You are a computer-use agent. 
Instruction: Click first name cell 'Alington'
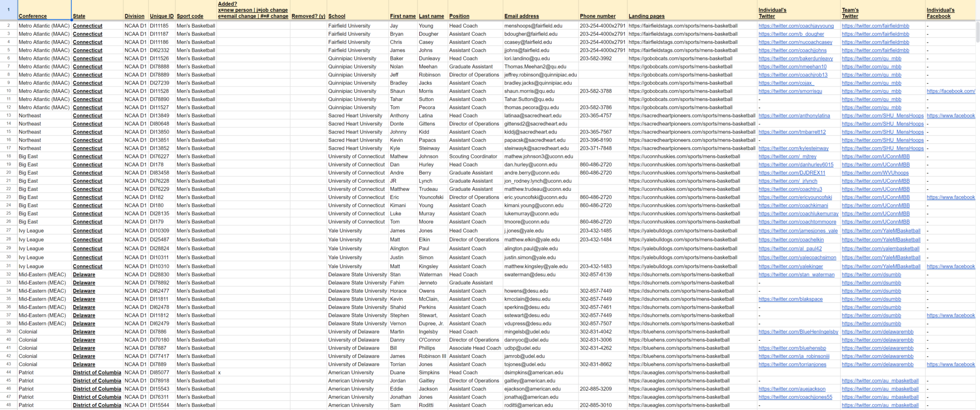[x=403, y=249]
